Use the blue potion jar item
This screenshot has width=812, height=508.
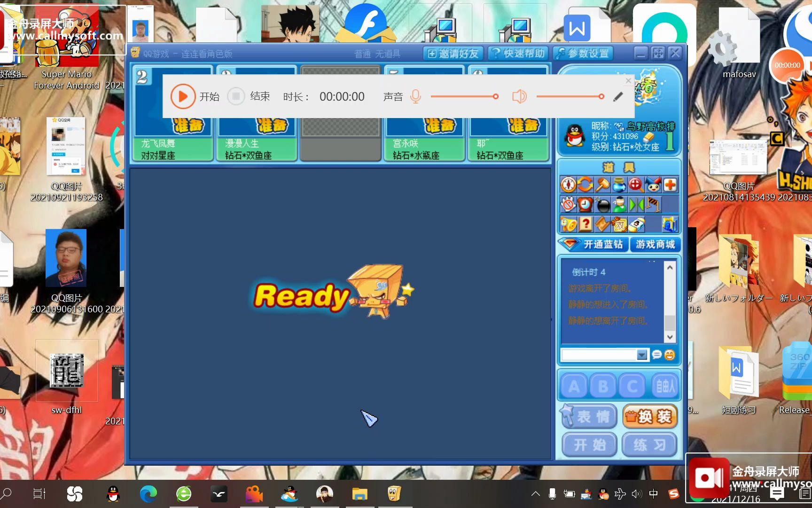[x=619, y=185]
